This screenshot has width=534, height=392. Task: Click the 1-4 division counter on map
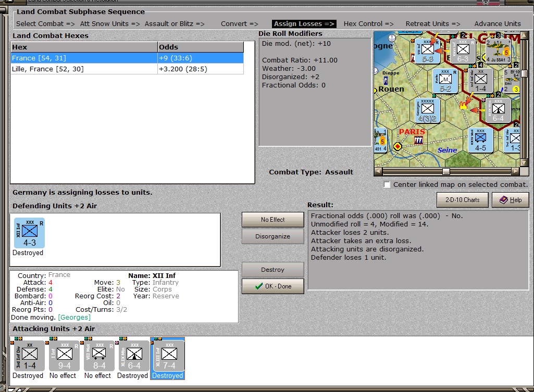point(480,81)
